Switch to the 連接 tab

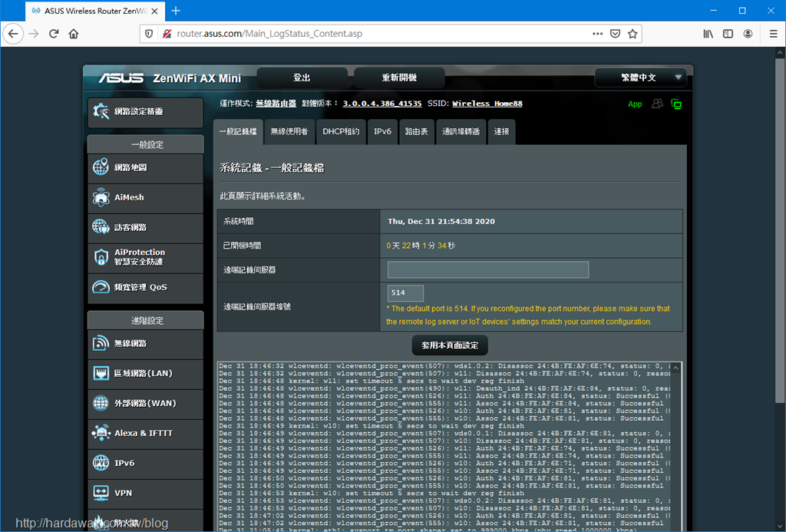tap(501, 132)
